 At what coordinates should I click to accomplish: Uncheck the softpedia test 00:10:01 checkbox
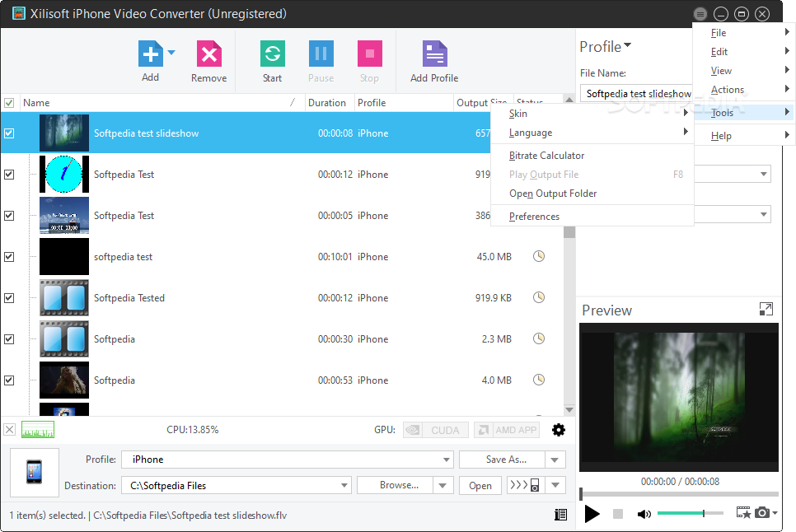pyautogui.click(x=9, y=257)
